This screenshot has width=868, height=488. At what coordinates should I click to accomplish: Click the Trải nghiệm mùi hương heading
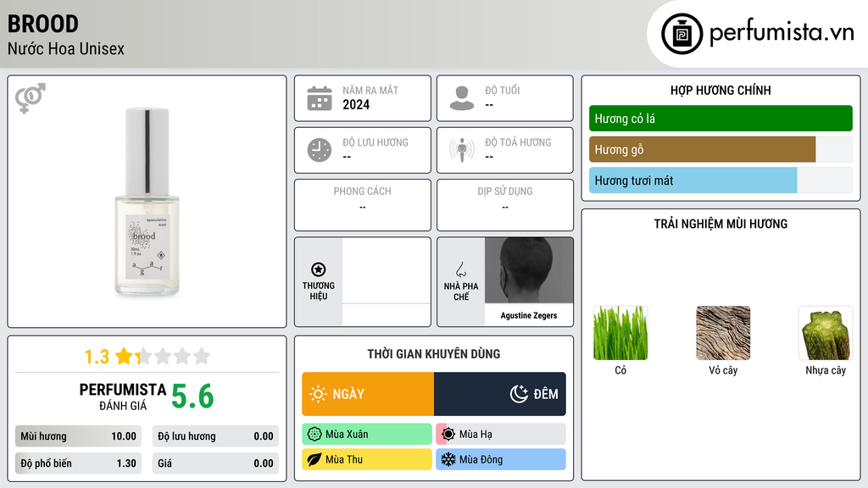pos(721,224)
